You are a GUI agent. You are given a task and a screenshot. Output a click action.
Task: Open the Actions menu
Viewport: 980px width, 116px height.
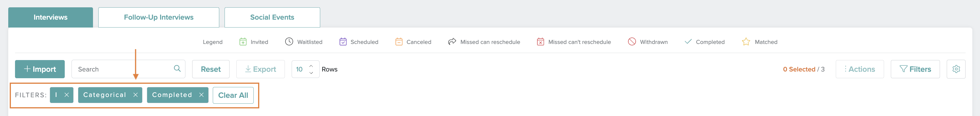coord(859,69)
